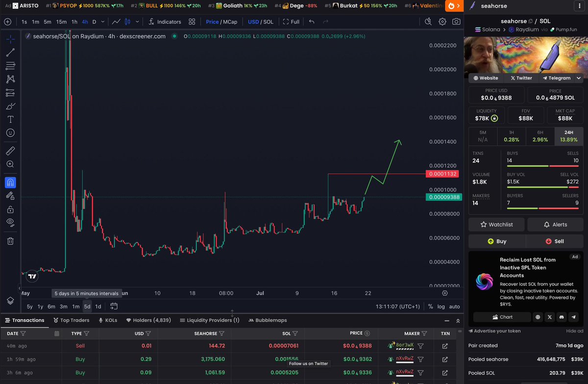Open the object tree layers icon

point(10,301)
